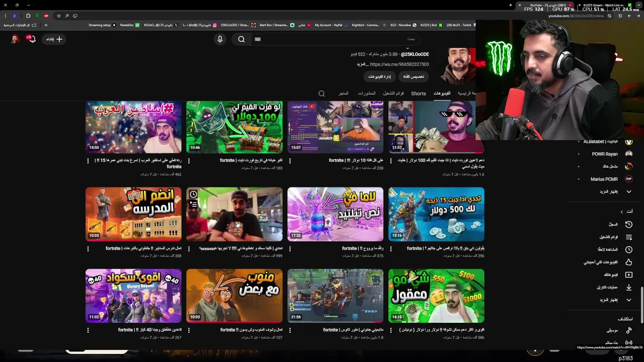Open the wa.me channel link
The image size is (644, 362).
399,64
